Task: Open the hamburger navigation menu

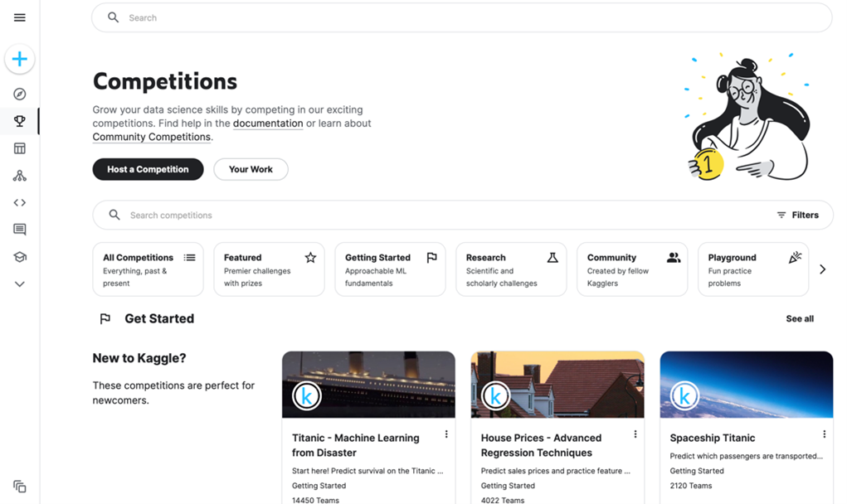Action: 20,17
